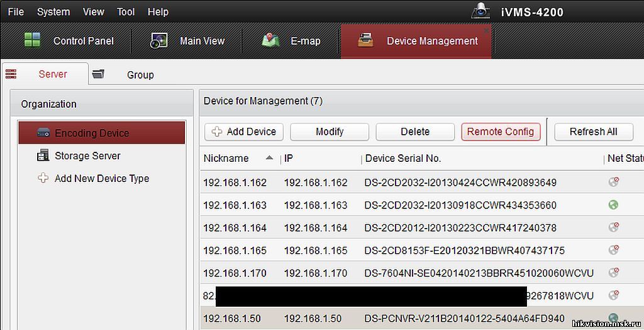This screenshot has height=330, width=644.
Task: Switch to the Main View tab
Action: point(187,41)
